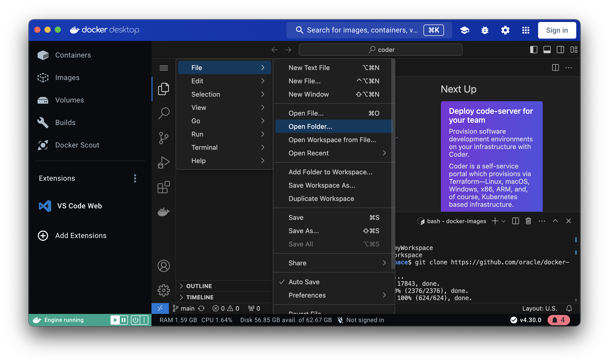
Task: Kill terminal with the trash icon
Action: 528,221
